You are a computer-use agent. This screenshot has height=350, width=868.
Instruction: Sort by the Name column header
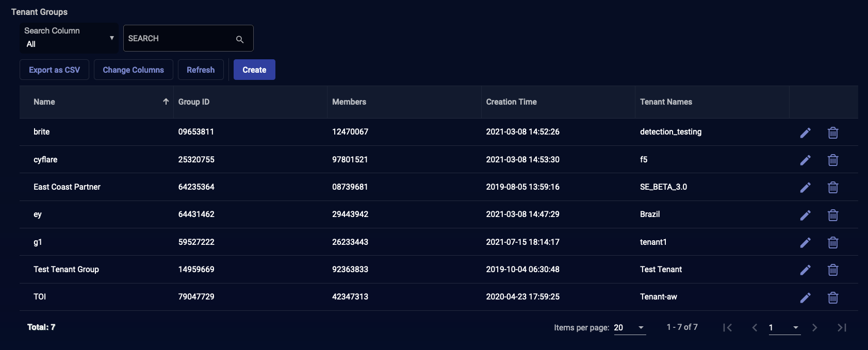pos(44,102)
